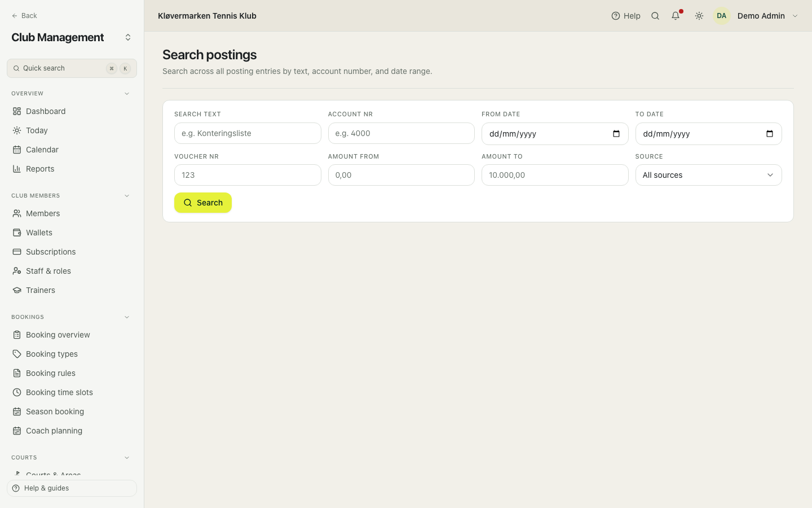Open the notifications bell

(x=676, y=16)
